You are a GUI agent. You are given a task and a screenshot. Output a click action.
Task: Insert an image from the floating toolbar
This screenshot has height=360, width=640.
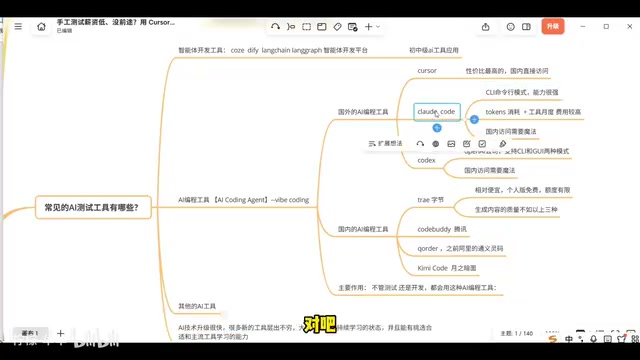(451, 144)
